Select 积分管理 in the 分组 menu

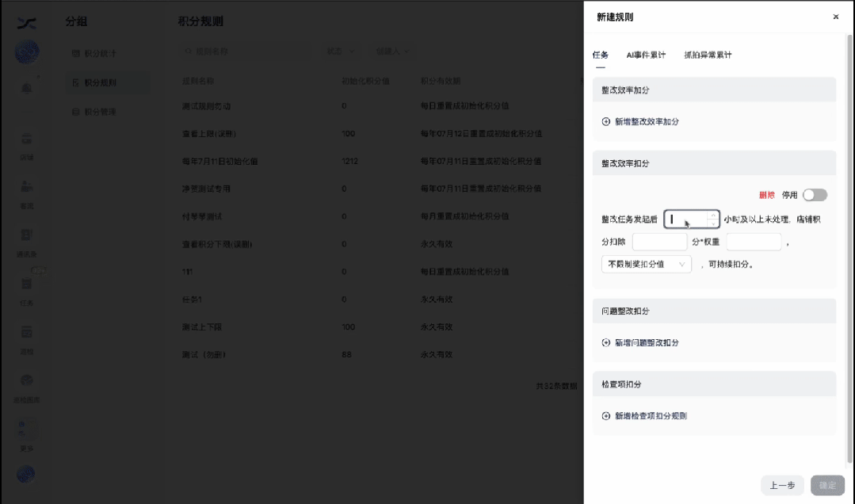point(108,112)
